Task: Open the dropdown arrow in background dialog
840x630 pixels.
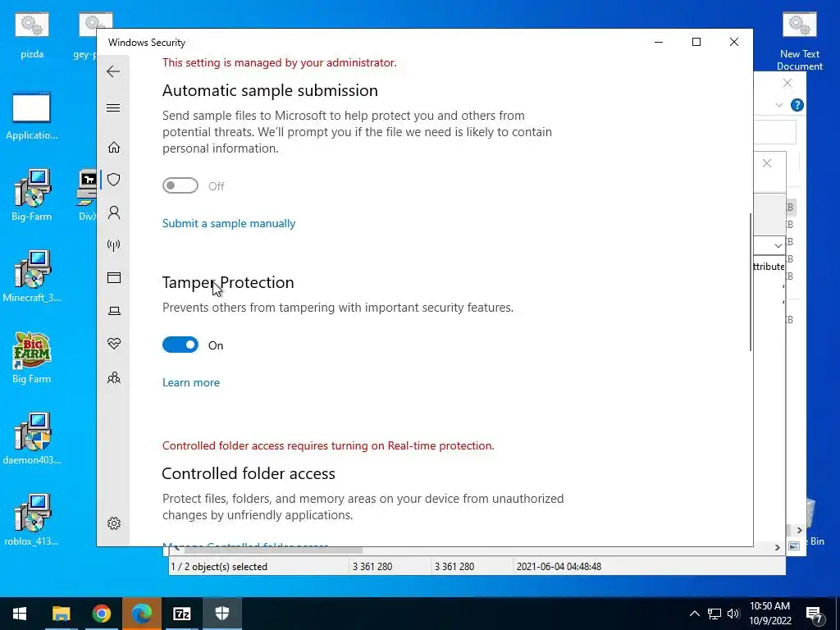Action: point(778,245)
